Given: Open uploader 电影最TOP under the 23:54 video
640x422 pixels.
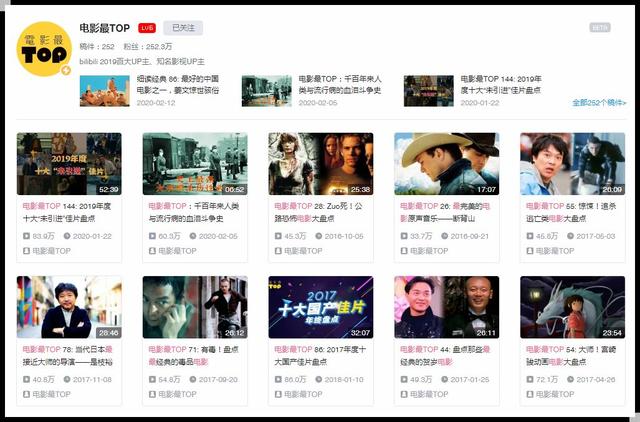Looking at the screenshot, I should (555, 394).
